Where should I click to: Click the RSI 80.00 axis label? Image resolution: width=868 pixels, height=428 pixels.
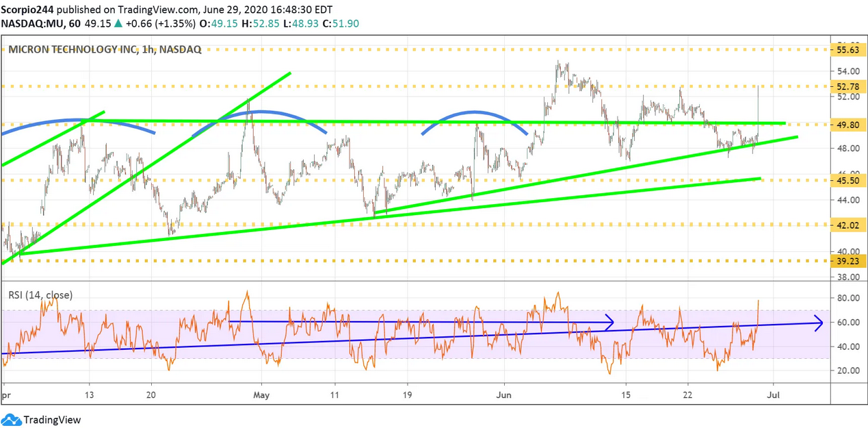(847, 299)
